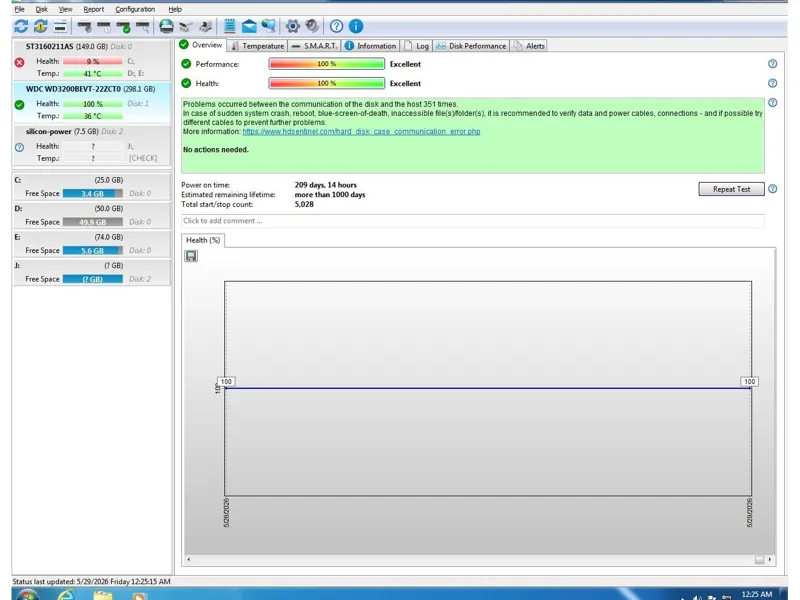Open the View menu
The image size is (800, 600).
click(x=65, y=9)
